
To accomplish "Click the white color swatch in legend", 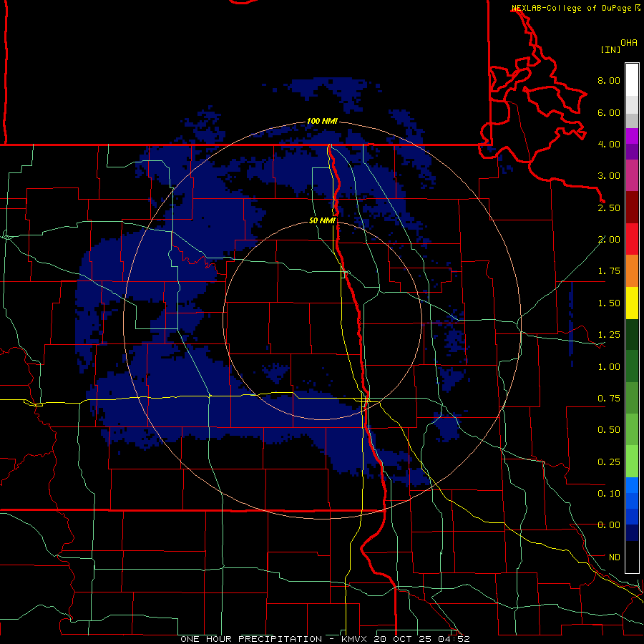I will click(x=632, y=80).
